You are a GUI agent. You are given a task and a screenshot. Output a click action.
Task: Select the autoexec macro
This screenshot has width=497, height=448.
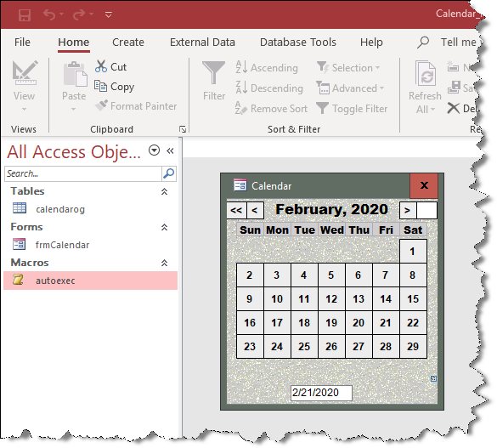(90, 281)
